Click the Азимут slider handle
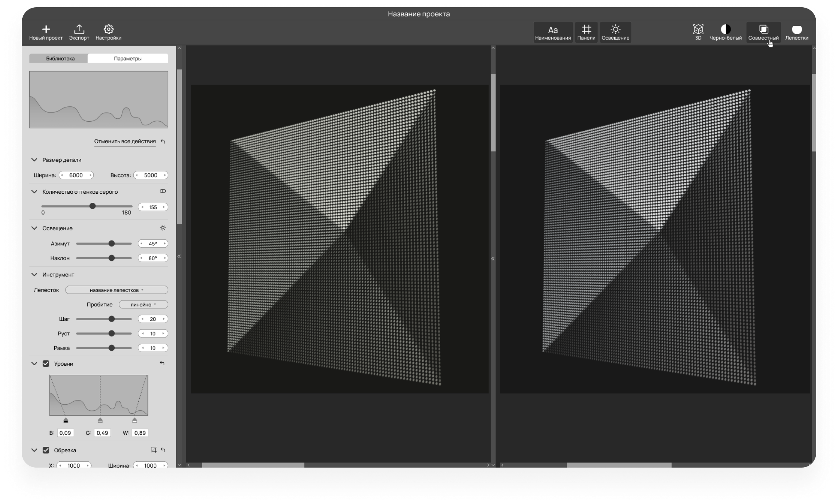This screenshot has height=504, width=838. click(x=111, y=244)
